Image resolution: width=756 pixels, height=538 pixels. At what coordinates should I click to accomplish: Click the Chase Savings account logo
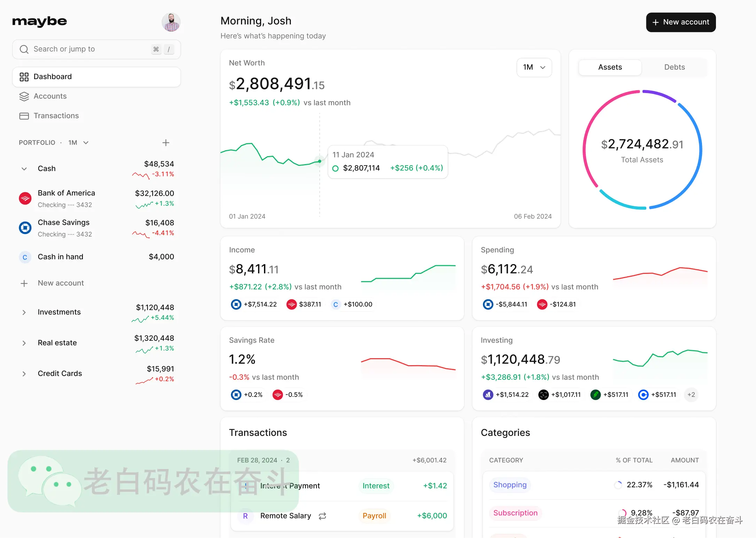tap(25, 228)
